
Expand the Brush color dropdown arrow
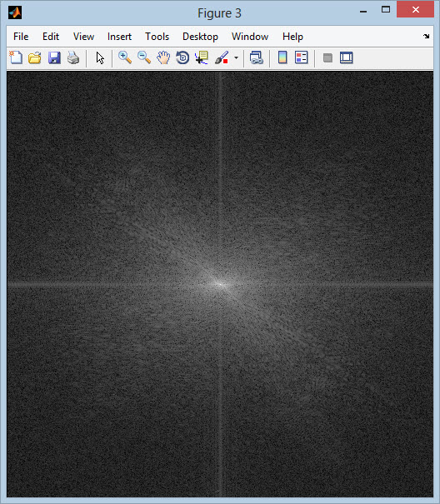(x=237, y=57)
